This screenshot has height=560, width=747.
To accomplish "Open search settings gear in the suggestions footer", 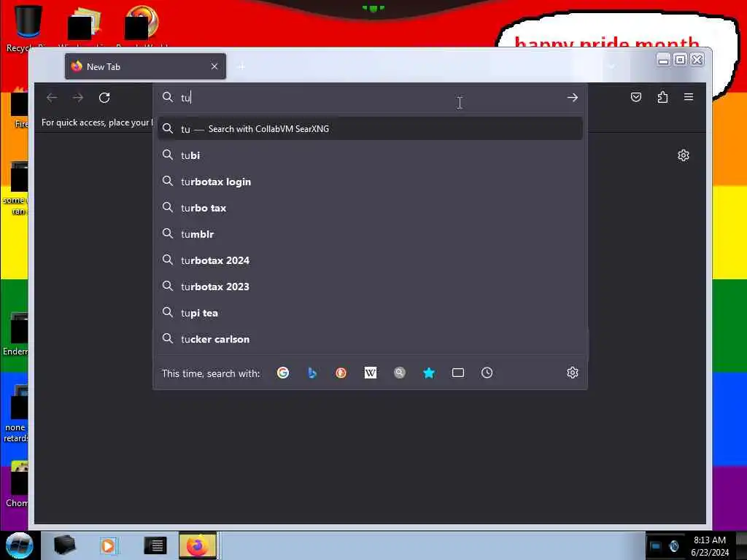I will (573, 373).
